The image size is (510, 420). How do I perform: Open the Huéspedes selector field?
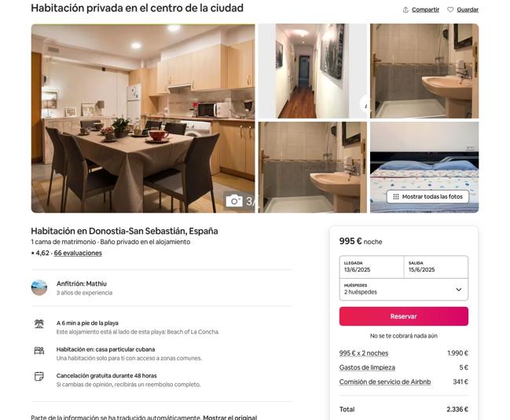tap(404, 289)
